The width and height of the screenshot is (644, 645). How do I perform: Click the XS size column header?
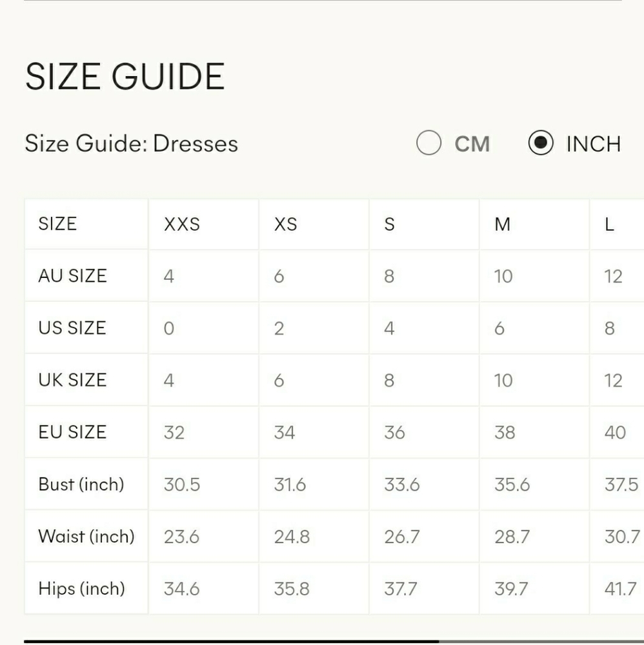tap(286, 224)
